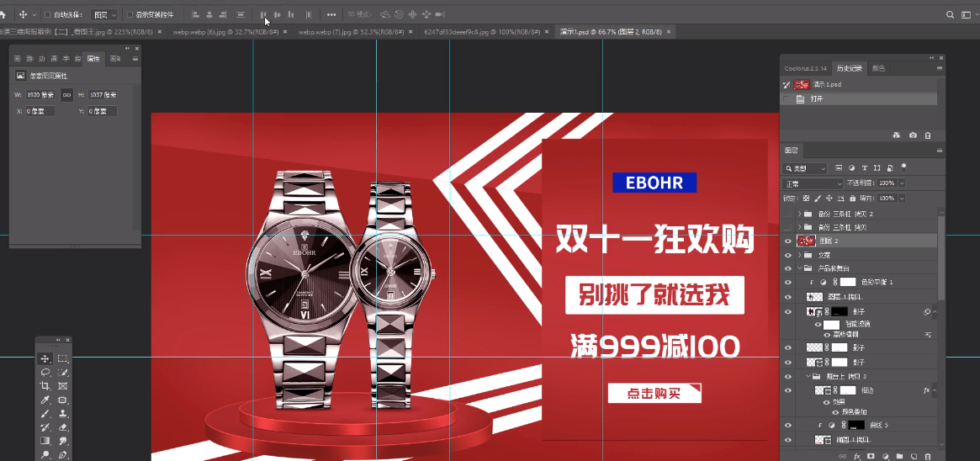Delete layer with trash icon at bottom

click(x=928, y=457)
